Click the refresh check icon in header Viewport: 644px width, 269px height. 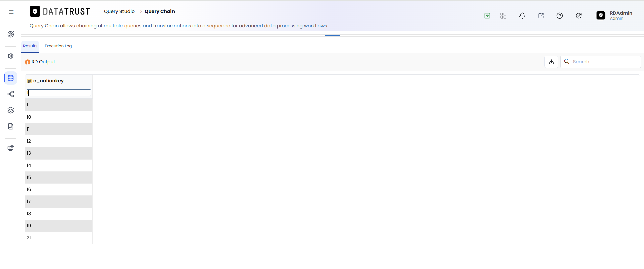click(x=579, y=16)
